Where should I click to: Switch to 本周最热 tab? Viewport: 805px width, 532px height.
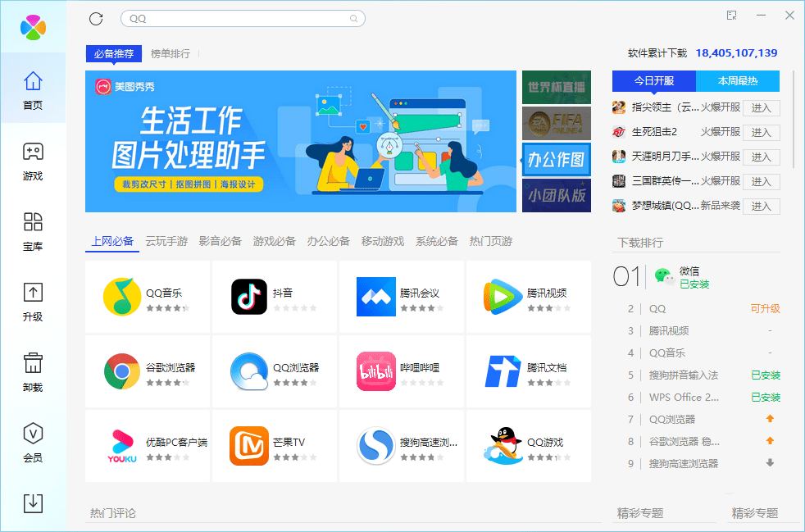tap(737, 81)
